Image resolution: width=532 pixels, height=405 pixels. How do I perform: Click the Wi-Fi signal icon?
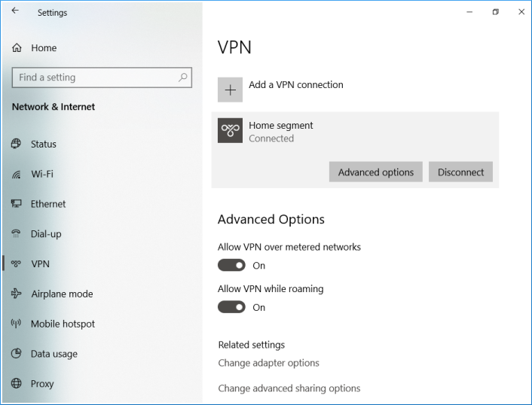coord(17,174)
